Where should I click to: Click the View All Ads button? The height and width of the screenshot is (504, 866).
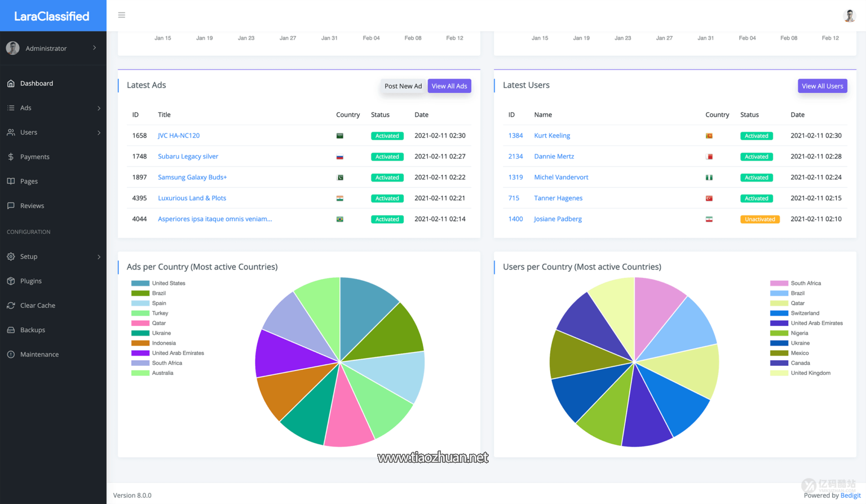coord(449,86)
